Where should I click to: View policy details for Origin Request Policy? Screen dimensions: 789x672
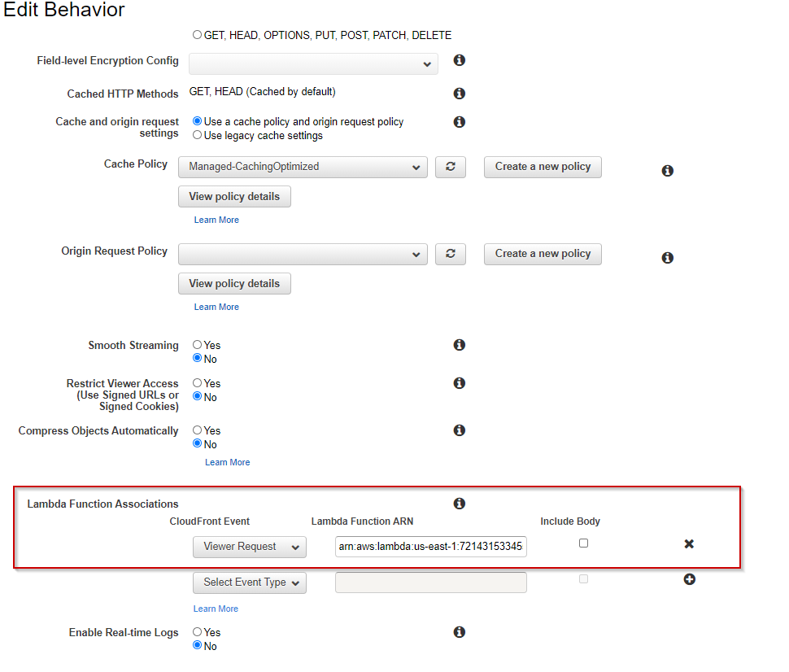point(234,283)
